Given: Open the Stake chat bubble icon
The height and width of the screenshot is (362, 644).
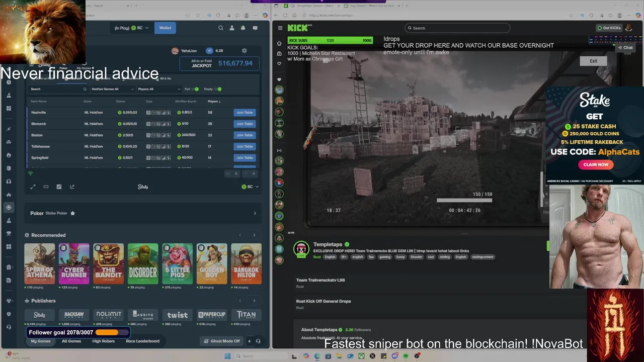Looking at the screenshot, I should tap(255, 28).
